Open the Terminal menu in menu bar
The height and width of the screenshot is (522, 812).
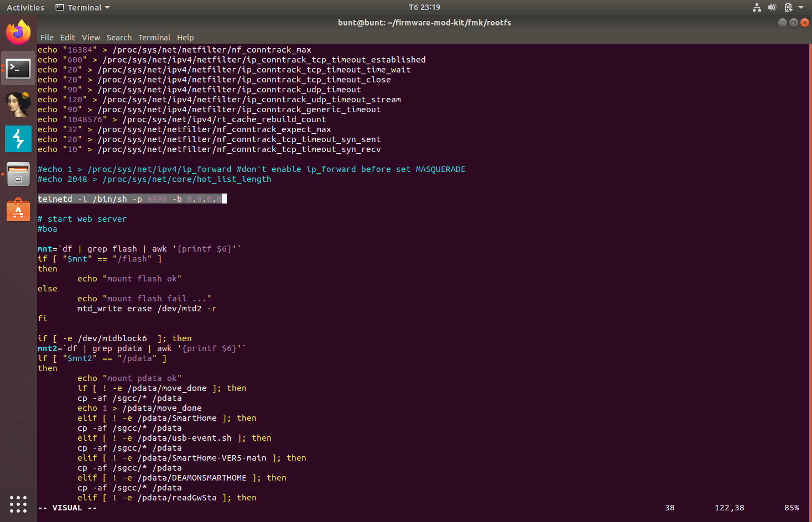tap(154, 38)
